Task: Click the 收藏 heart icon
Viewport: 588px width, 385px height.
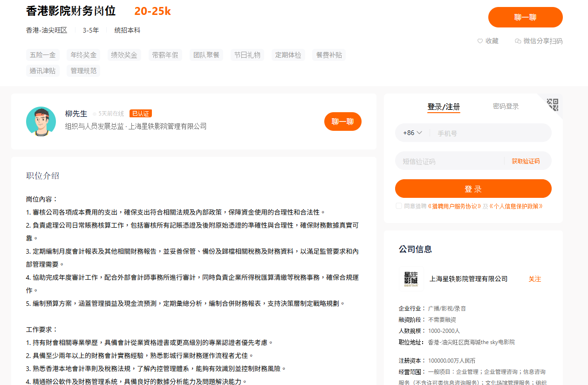Action: [x=481, y=41]
